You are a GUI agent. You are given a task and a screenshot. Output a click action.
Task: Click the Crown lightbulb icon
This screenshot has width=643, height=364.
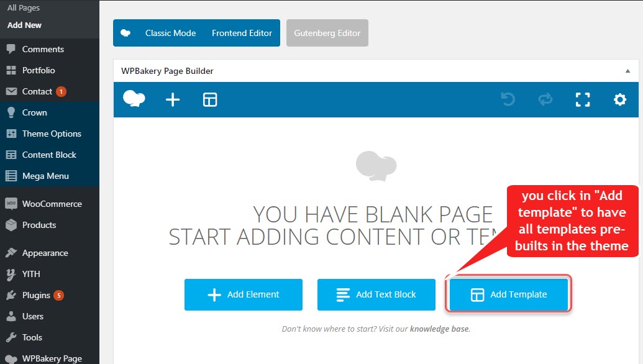(11, 112)
